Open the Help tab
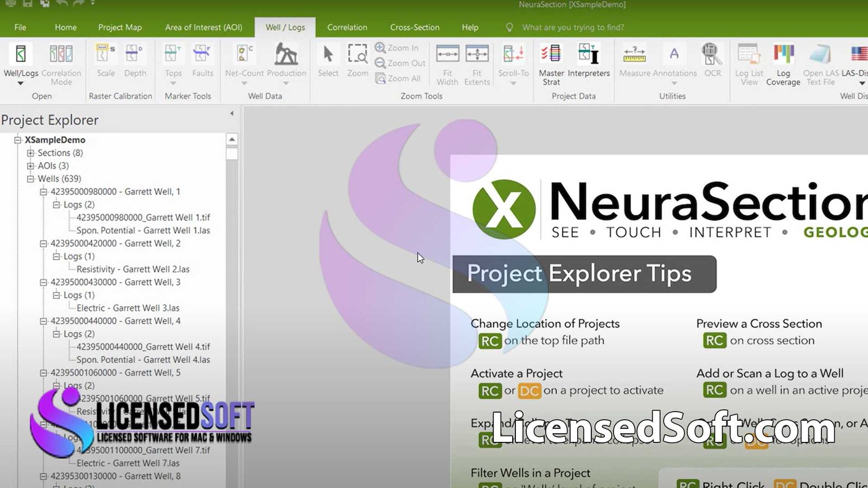This screenshot has width=868, height=488. click(x=470, y=27)
